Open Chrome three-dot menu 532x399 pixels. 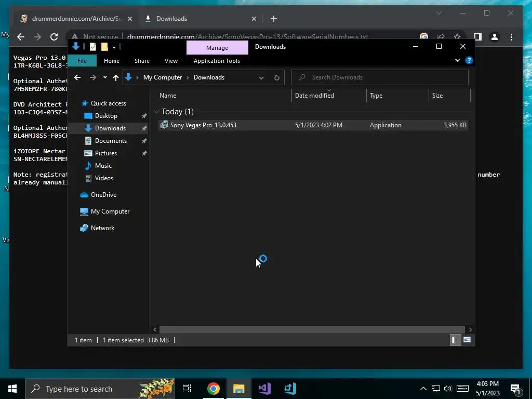[x=511, y=37]
